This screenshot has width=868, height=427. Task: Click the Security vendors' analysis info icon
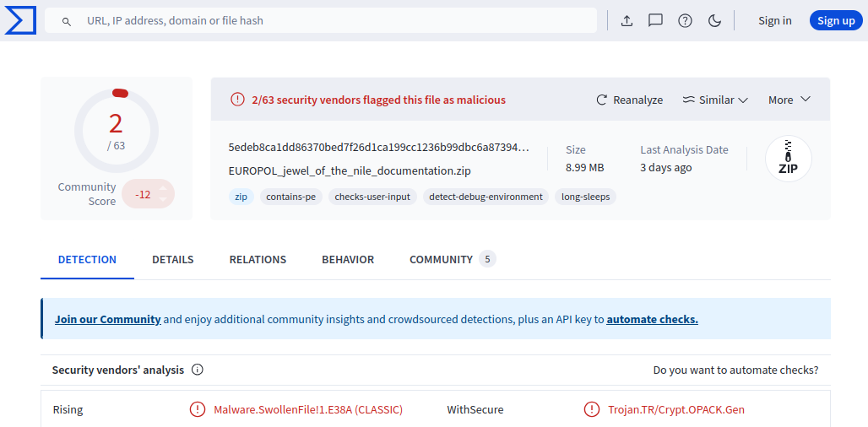pyautogui.click(x=197, y=370)
